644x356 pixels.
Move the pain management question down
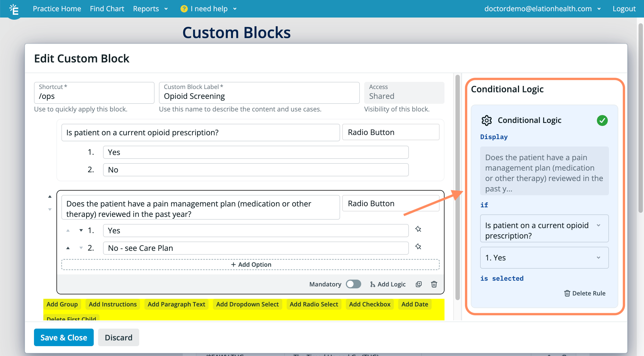pos(50,209)
